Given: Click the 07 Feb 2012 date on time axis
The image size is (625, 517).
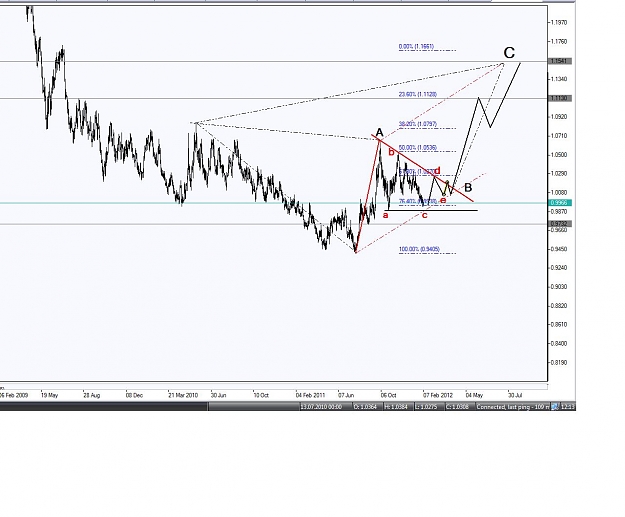Looking at the screenshot, I should pyautogui.click(x=438, y=395).
